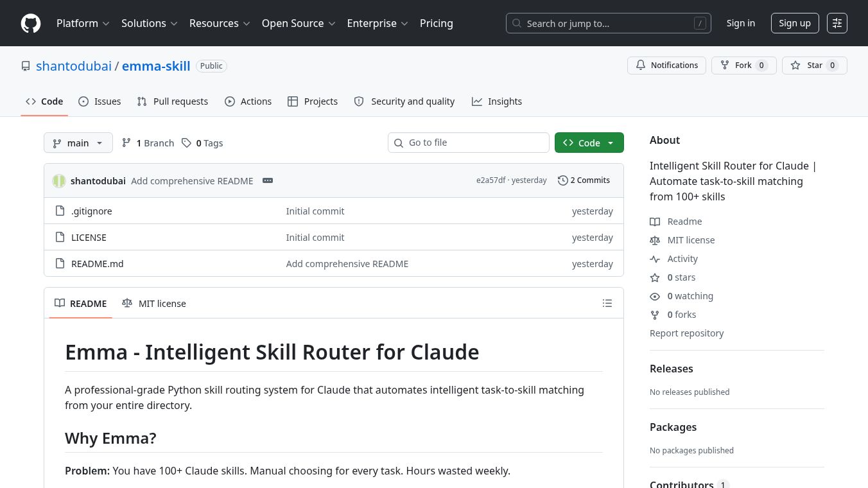Viewport: 868px width, 488px height.
Task: Open the main branch selector
Action: click(x=78, y=143)
